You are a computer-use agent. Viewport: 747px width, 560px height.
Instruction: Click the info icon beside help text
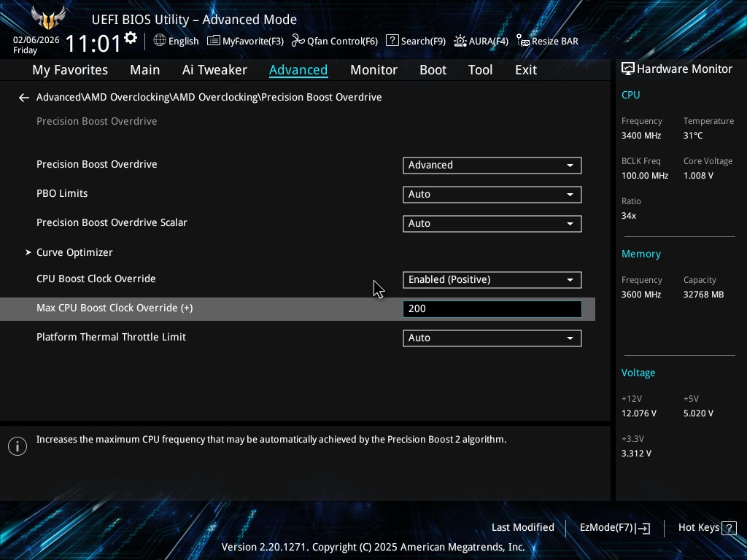(18, 446)
